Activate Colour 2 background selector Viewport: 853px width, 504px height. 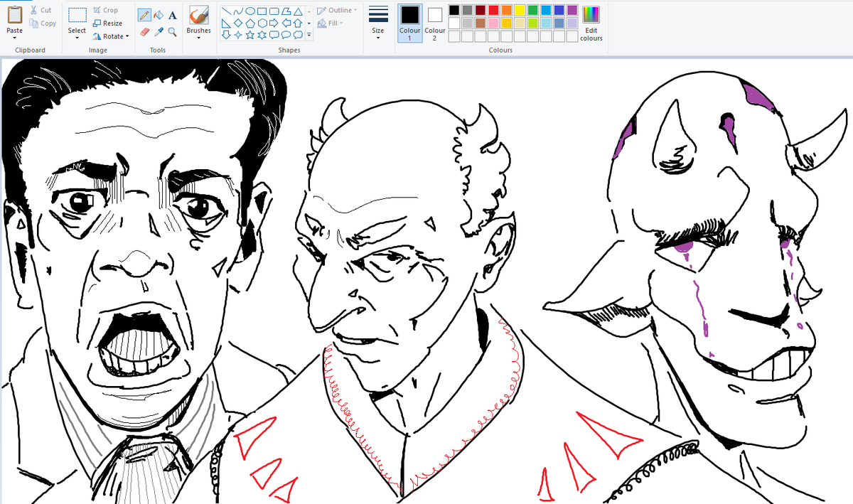pyautogui.click(x=435, y=23)
